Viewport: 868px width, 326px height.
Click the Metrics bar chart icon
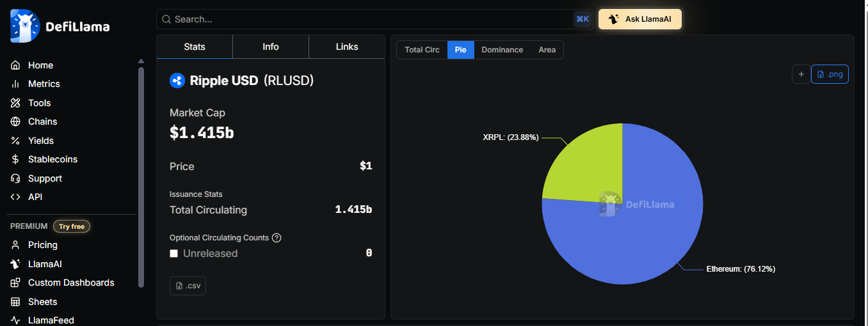point(15,84)
